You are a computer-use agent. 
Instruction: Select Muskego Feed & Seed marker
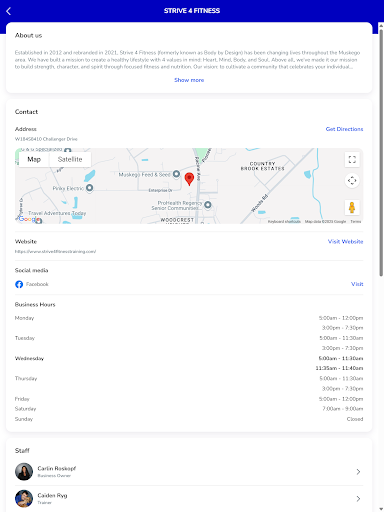(177, 174)
